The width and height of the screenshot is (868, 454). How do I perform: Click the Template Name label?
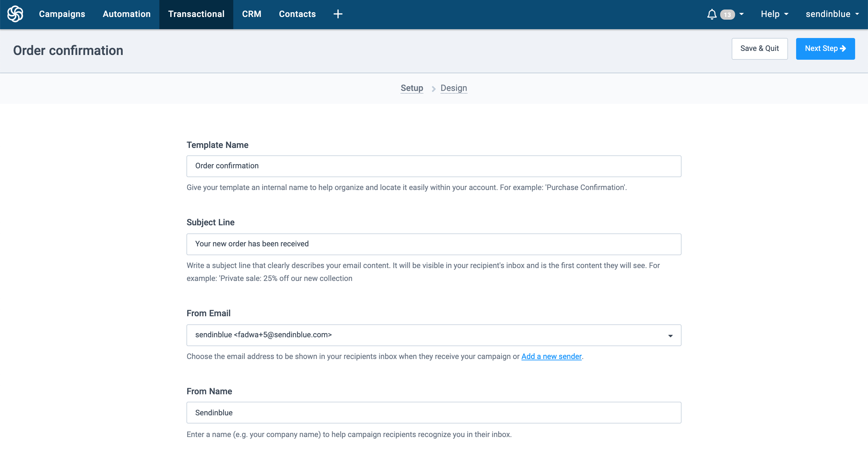pyautogui.click(x=217, y=145)
